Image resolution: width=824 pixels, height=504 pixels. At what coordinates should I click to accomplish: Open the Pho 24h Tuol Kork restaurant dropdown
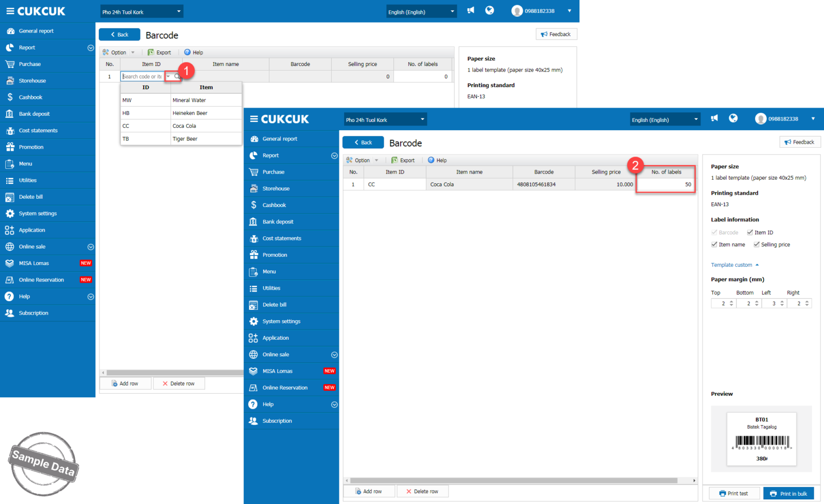click(x=385, y=120)
